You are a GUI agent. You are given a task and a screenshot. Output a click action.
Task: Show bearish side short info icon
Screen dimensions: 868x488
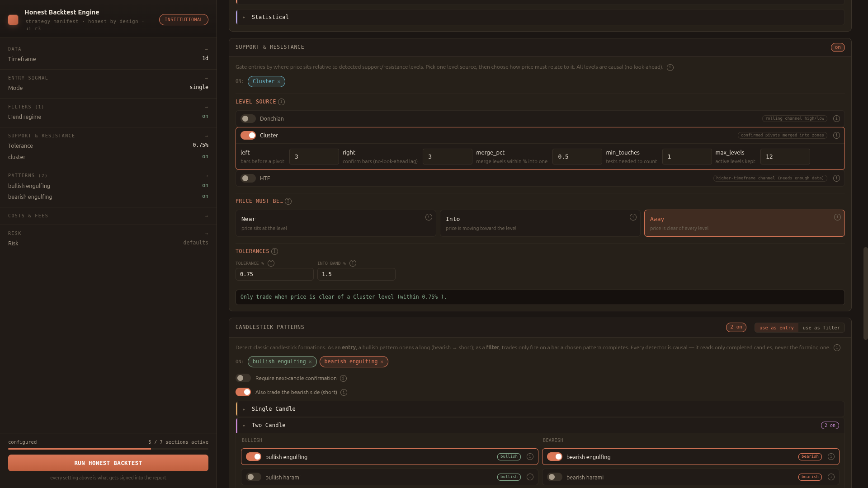(344, 392)
